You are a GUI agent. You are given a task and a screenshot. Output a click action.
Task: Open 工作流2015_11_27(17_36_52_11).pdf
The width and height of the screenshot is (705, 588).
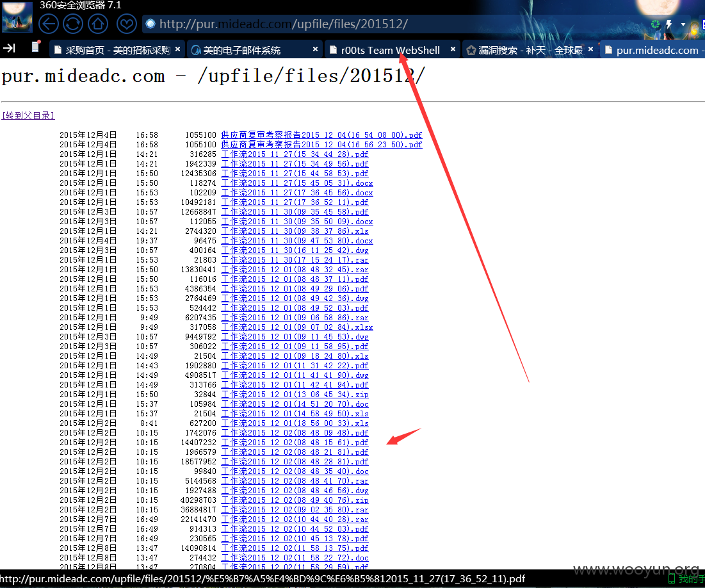click(295, 202)
